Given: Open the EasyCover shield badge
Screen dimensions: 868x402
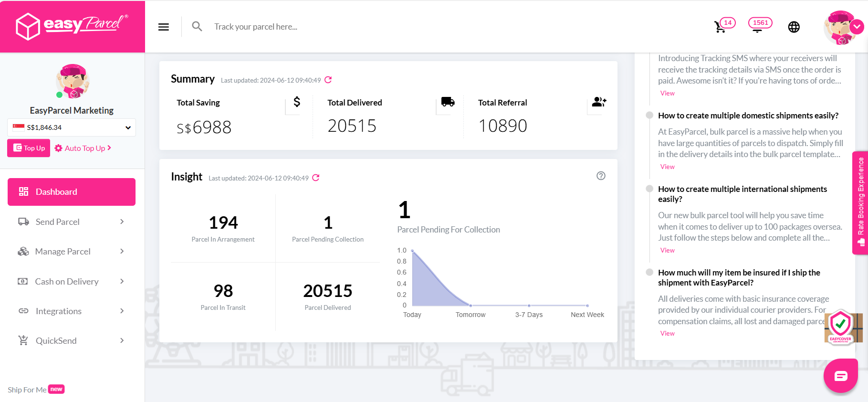Looking at the screenshot, I should pyautogui.click(x=841, y=327).
